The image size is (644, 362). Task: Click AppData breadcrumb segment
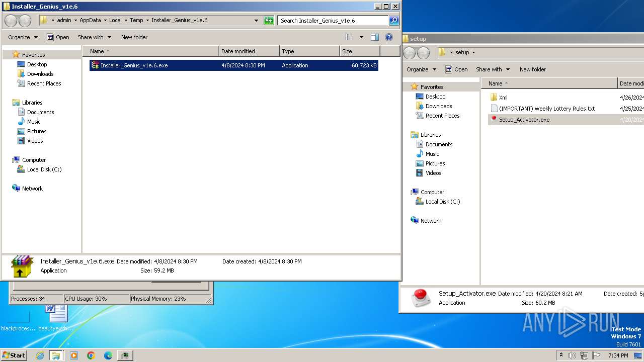pyautogui.click(x=90, y=21)
